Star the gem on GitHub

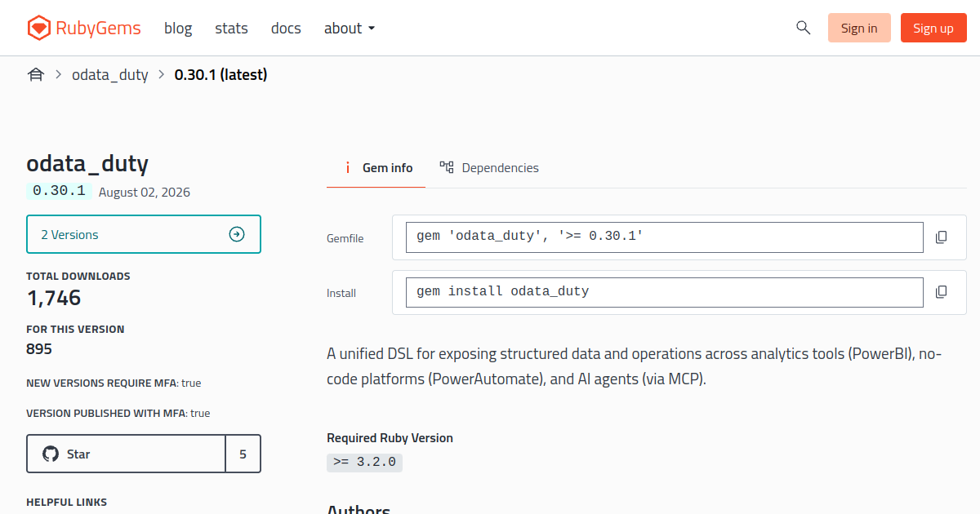coord(126,454)
